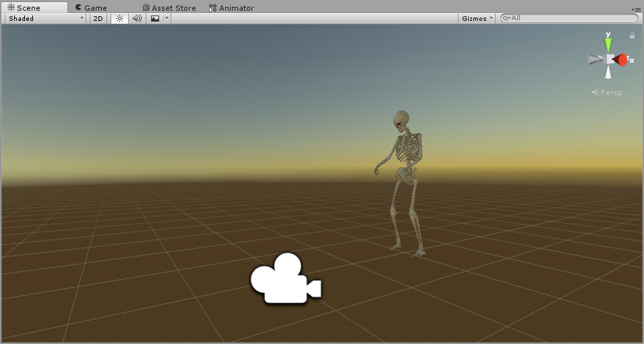Click the scene search field

[x=569, y=18]
